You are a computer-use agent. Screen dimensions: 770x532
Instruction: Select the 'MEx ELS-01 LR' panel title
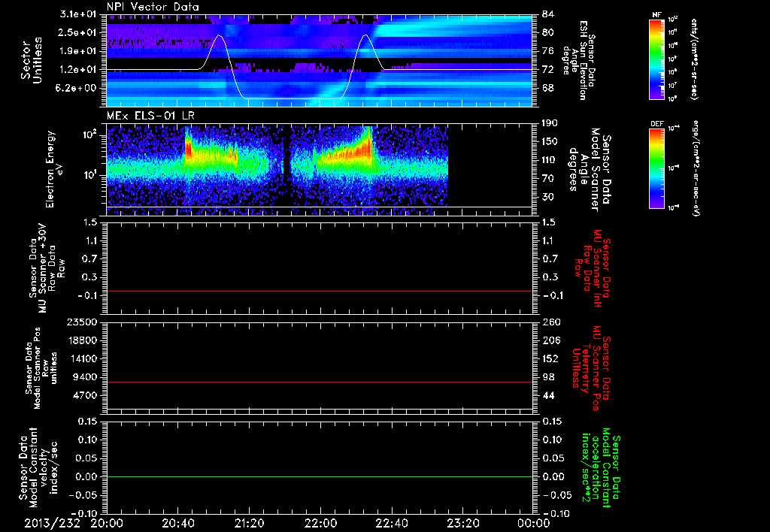coord(150,116)
